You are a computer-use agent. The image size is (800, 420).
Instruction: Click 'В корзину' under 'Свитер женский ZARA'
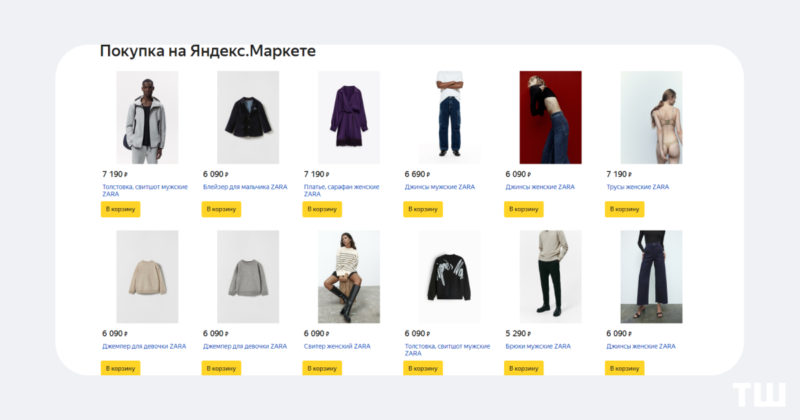[x=322, y=368]
